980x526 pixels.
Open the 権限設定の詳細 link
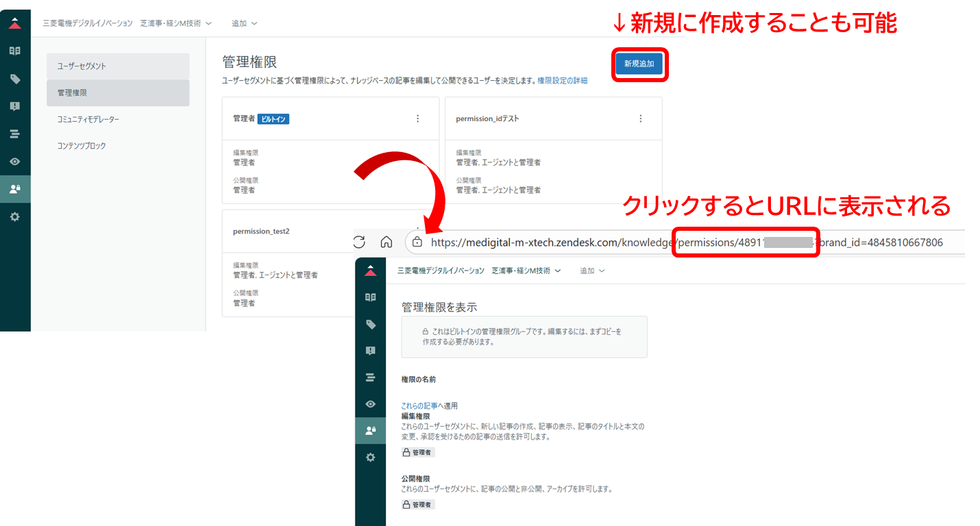coord(562,81)
